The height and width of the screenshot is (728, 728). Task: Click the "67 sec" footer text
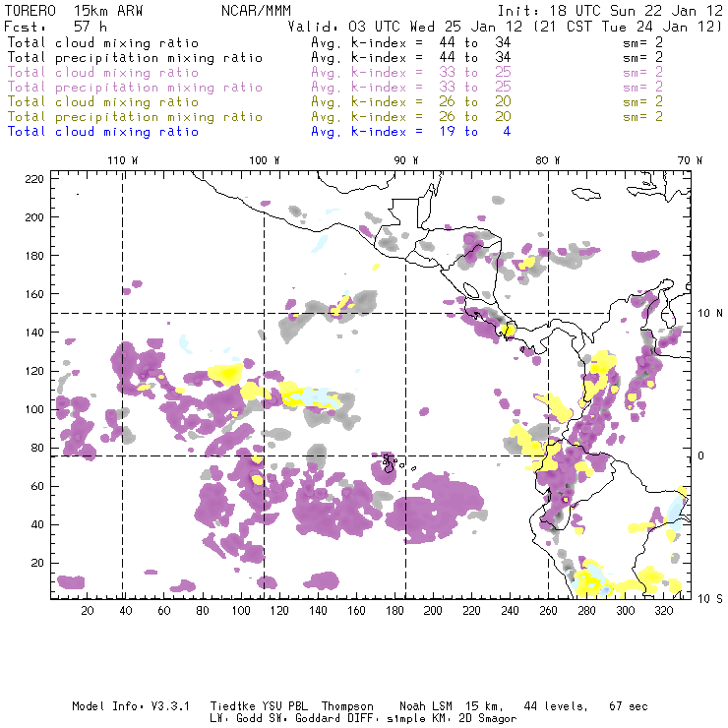click(x=629, y=706)
